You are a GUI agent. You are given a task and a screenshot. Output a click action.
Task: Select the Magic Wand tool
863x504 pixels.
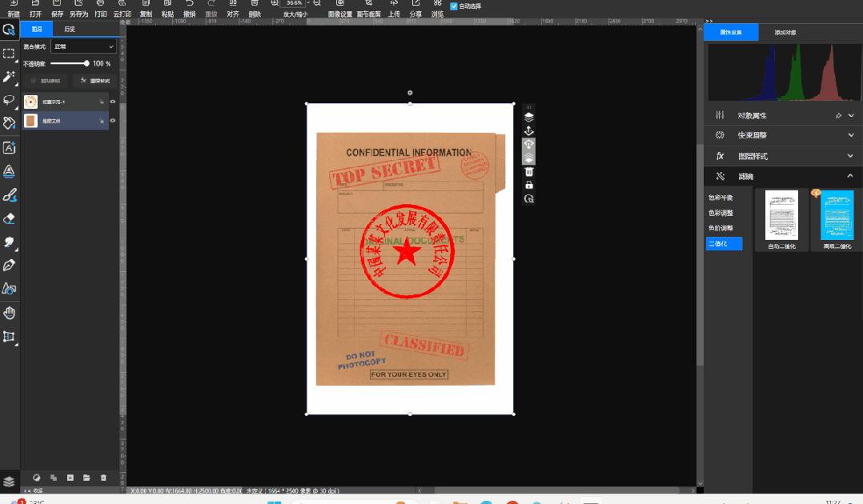pyautogui.click(x=10, y=77)
